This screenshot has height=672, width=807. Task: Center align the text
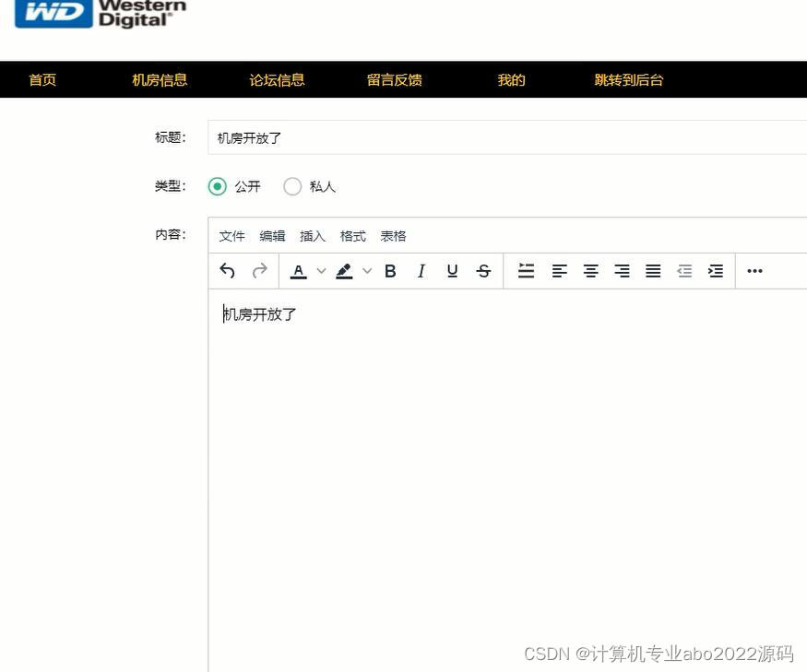pyautogui.click(x=591, y=271)
